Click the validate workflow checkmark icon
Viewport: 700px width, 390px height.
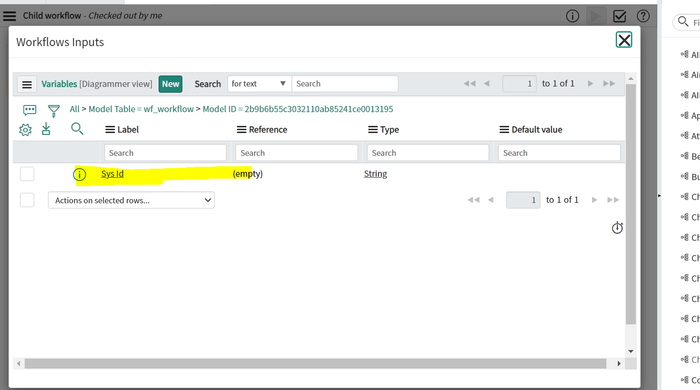[x=620, y=16]
